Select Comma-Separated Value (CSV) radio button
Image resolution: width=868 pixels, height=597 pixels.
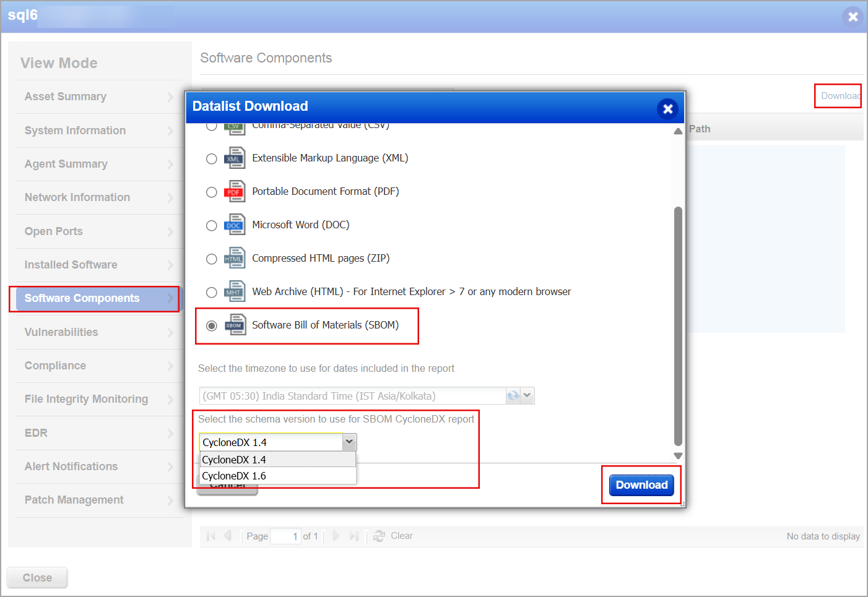click(x=212, y=127)
